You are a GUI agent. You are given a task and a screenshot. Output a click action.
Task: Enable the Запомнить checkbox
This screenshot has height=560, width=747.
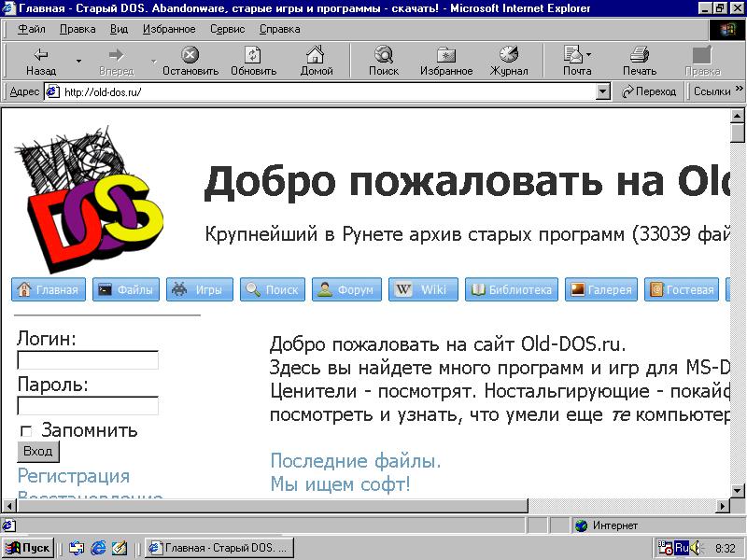[x=27, y=430]
